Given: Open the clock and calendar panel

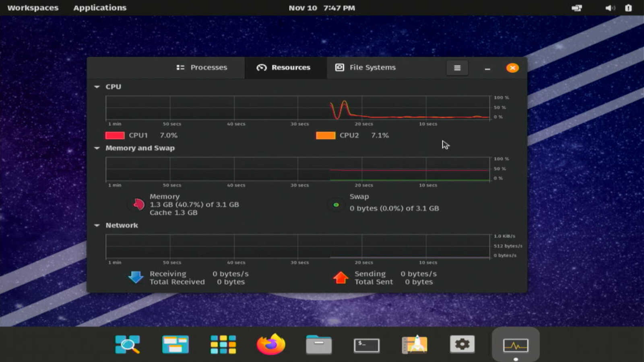Looking at the screenshot, I should pos(322,8).
